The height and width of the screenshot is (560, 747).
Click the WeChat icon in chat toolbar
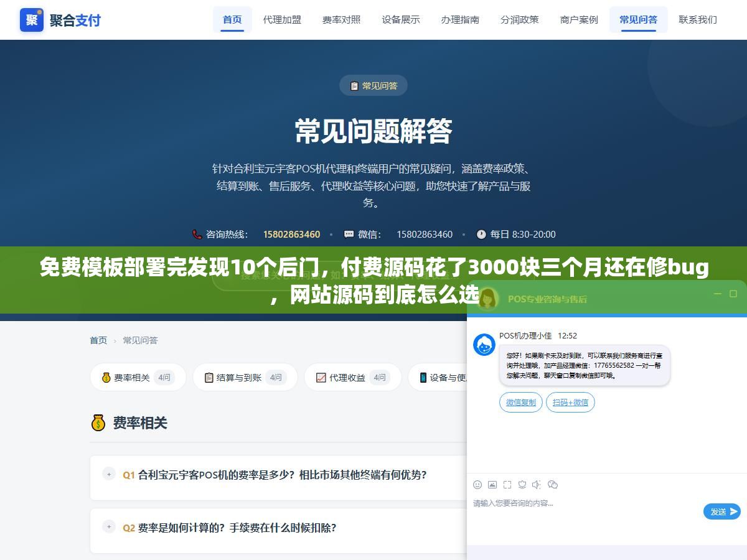tap(553, 484)
